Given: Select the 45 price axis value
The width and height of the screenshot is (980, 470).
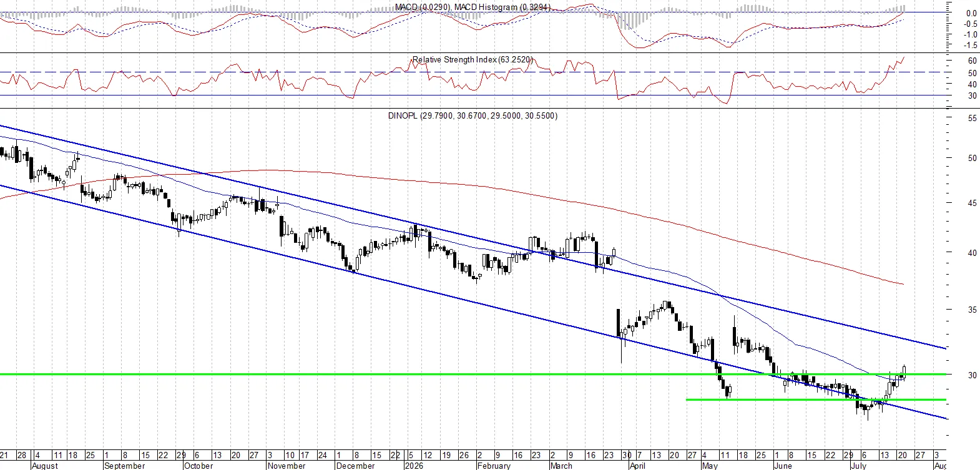Looking at the screenshot, I should point(972,203).
